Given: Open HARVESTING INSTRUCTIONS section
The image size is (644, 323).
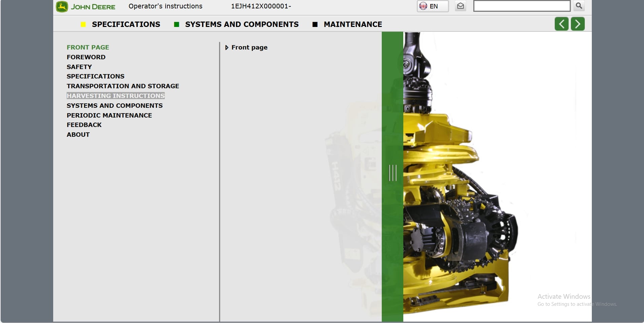Looking at the screenshot, I should coord(115,96).
